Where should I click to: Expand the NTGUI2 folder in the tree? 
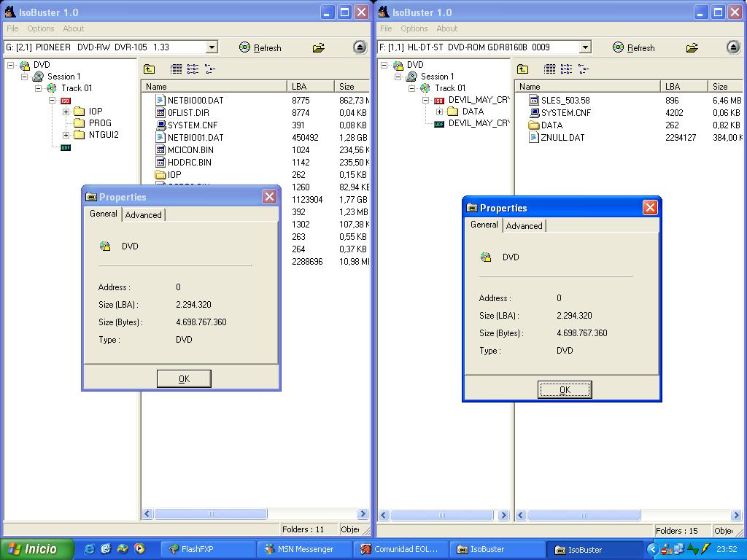tap(66, 135)
